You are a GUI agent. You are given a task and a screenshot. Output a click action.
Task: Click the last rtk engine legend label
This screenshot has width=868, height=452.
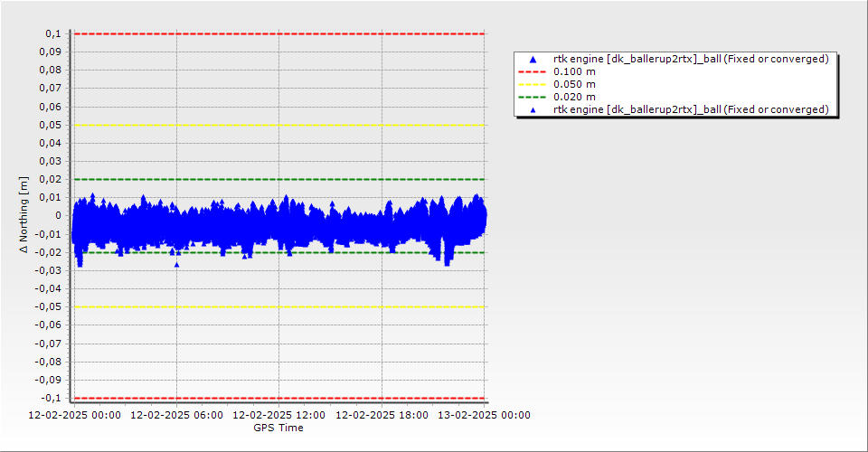click(691, 109)
